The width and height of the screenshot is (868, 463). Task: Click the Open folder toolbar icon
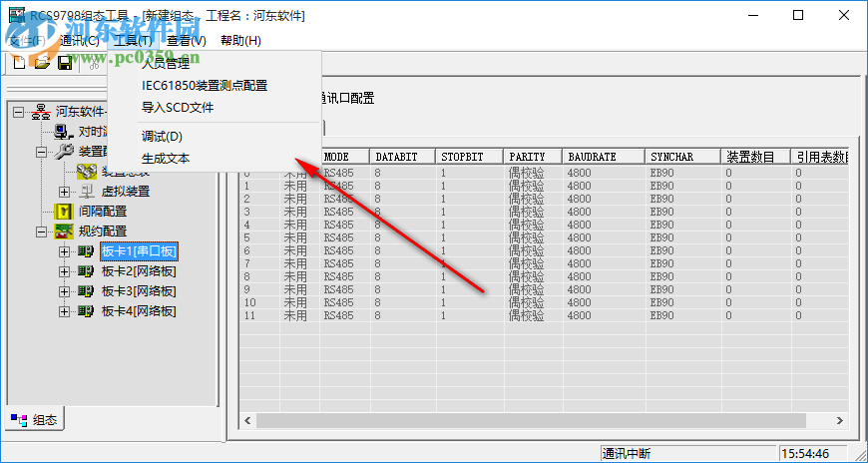(x=42, y=63)
